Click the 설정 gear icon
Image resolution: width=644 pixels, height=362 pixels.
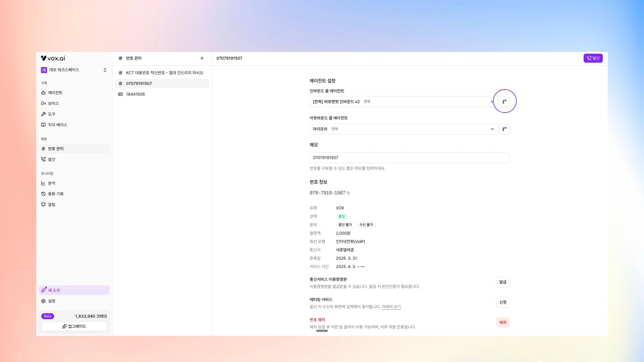pos(43,301)
